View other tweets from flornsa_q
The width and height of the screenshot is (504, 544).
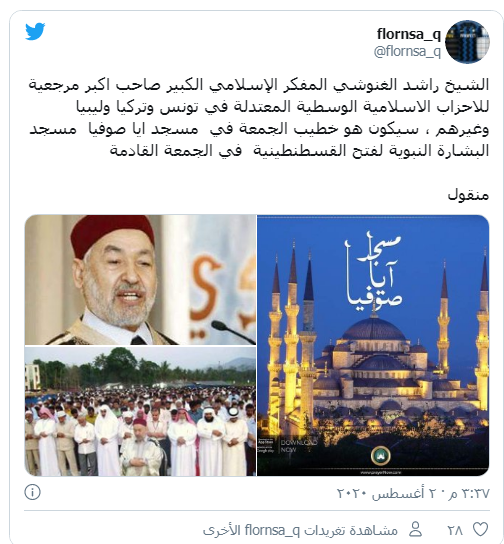tap(300, 530)
